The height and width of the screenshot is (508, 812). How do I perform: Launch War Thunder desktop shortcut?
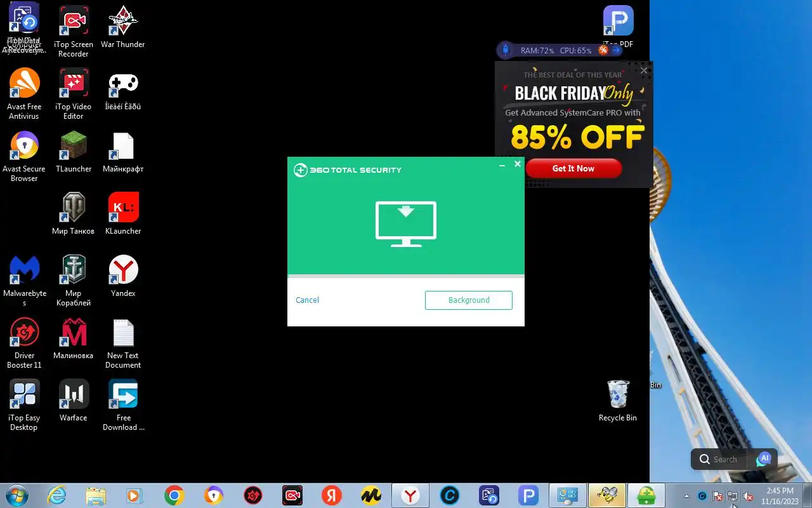(122, 27)
